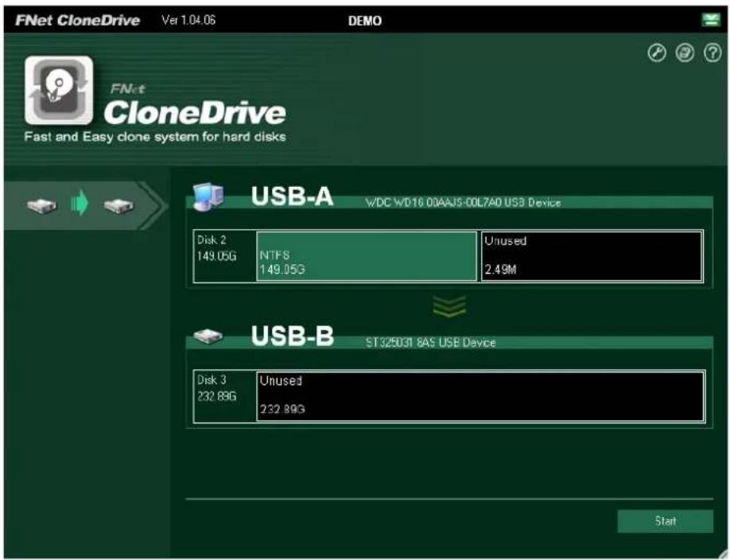This screenshot has height=560, width=730.
Task: Click the FNet CloneDrive title bar name
Action: 77,20
